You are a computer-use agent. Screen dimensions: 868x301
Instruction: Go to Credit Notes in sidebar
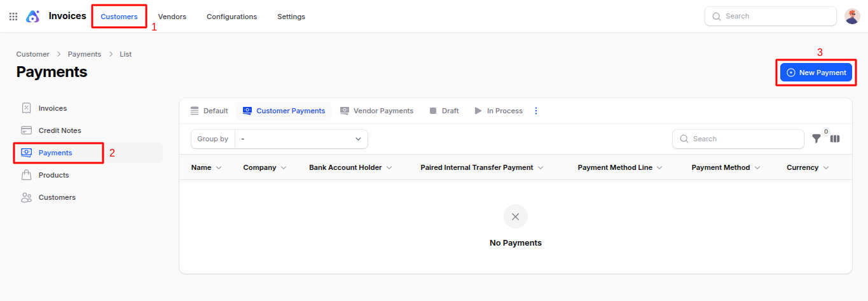coord(89,130)
